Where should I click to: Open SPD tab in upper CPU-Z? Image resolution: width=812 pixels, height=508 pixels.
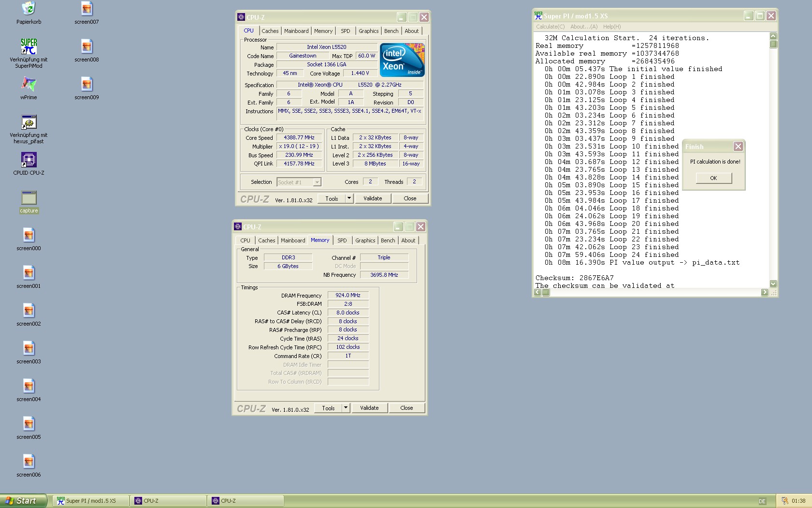pos(346,31)
